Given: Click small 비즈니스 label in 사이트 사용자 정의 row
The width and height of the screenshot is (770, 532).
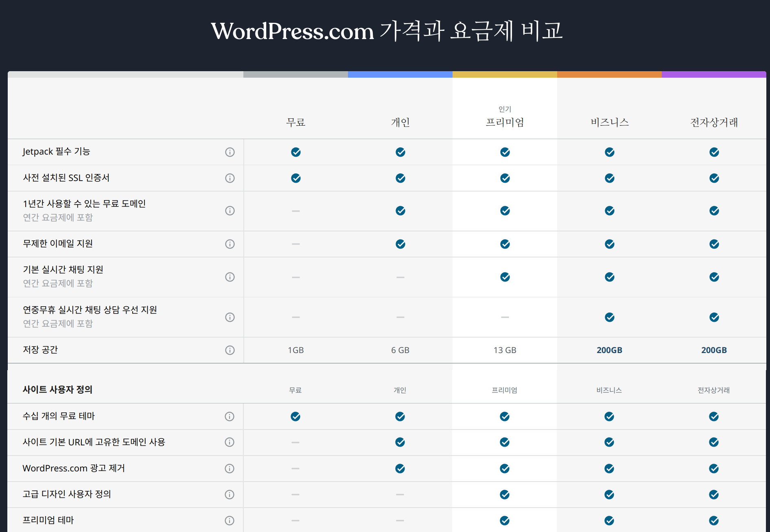Looking at the screenshot, I should [609, 390].
